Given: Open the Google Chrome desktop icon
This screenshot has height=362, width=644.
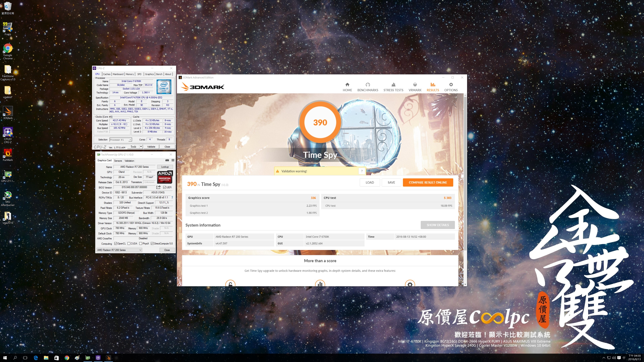Looking at the screenshot, I should [x=8, y=52].
